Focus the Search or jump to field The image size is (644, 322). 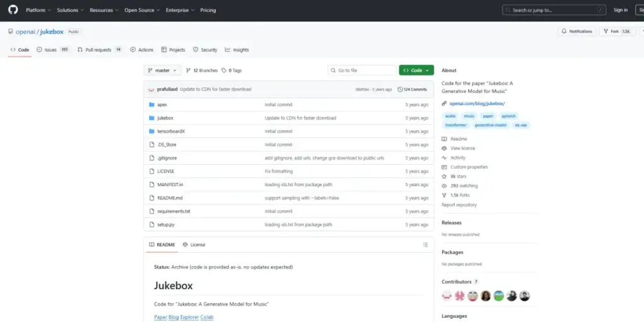tap(554, 10)
